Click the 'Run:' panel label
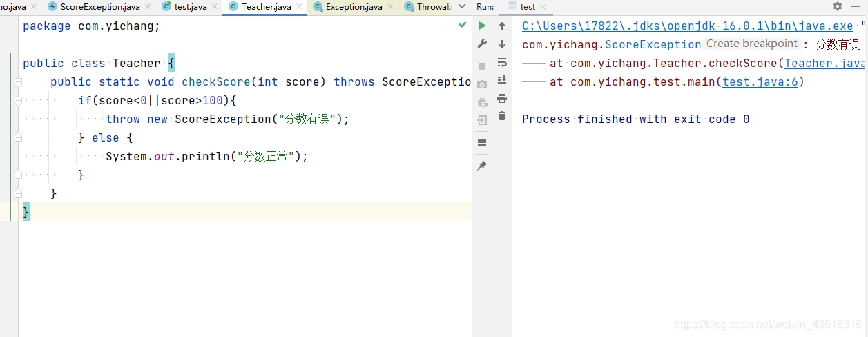 click(x=485, y=7)
